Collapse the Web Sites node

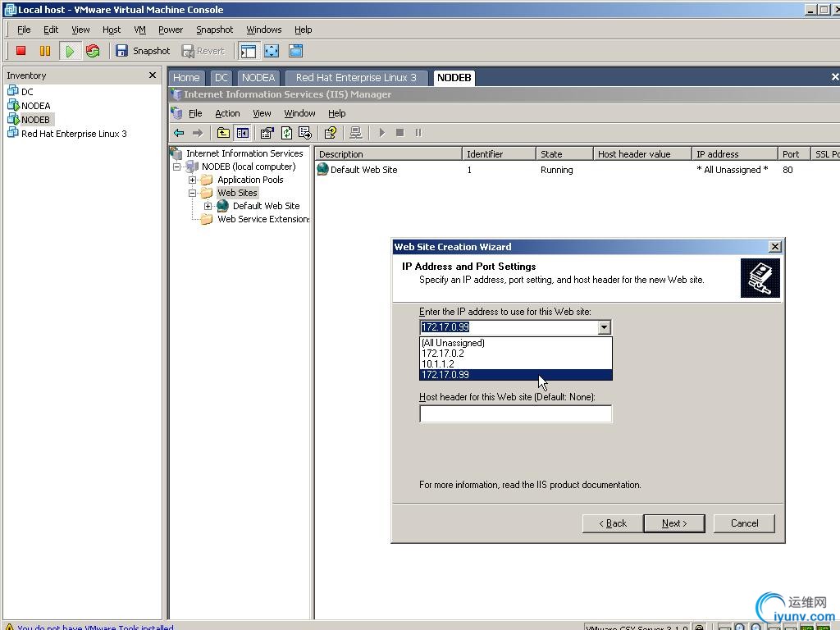tap(192, 193)
